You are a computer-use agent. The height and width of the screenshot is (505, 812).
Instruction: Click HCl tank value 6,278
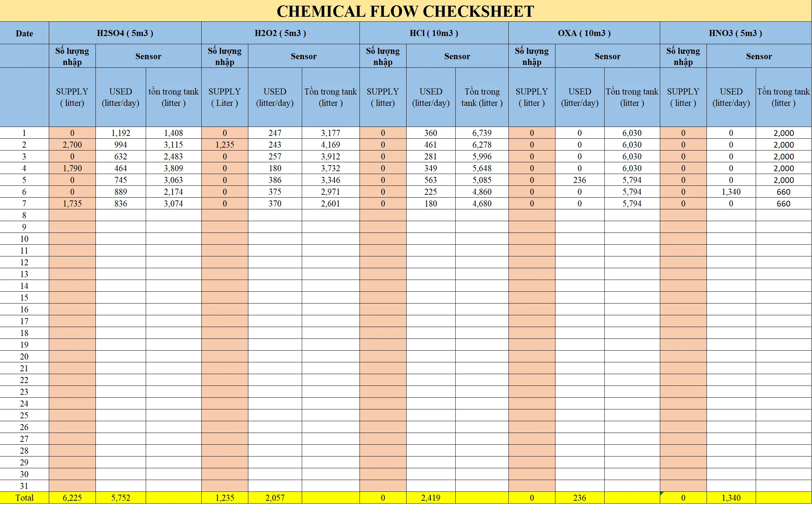click(482, 145)
